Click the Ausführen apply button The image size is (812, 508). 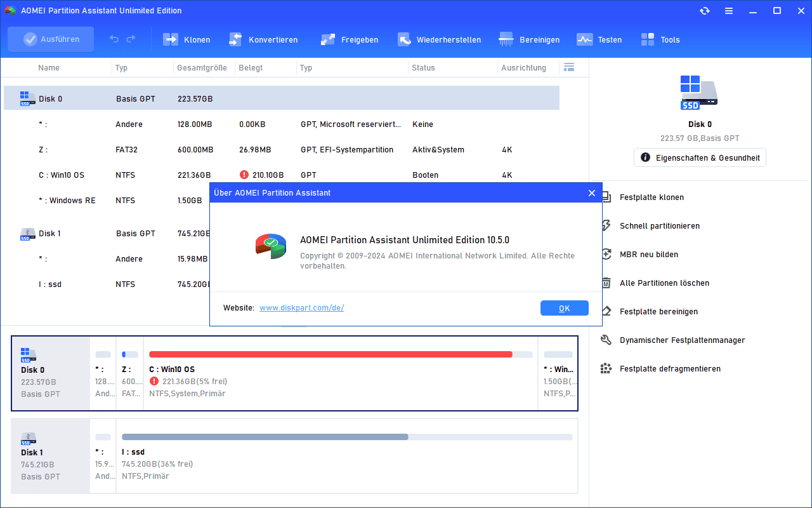point(51,39)
